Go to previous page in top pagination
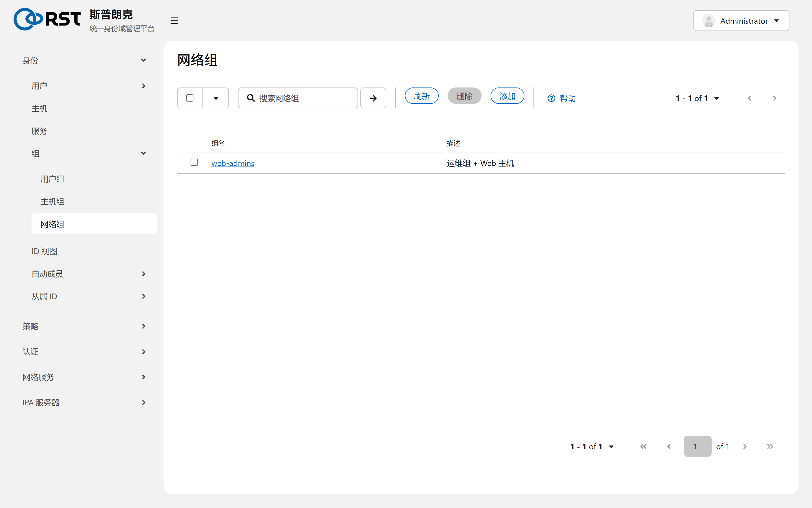Screen dimensions: 812x508 click(749, 98)
